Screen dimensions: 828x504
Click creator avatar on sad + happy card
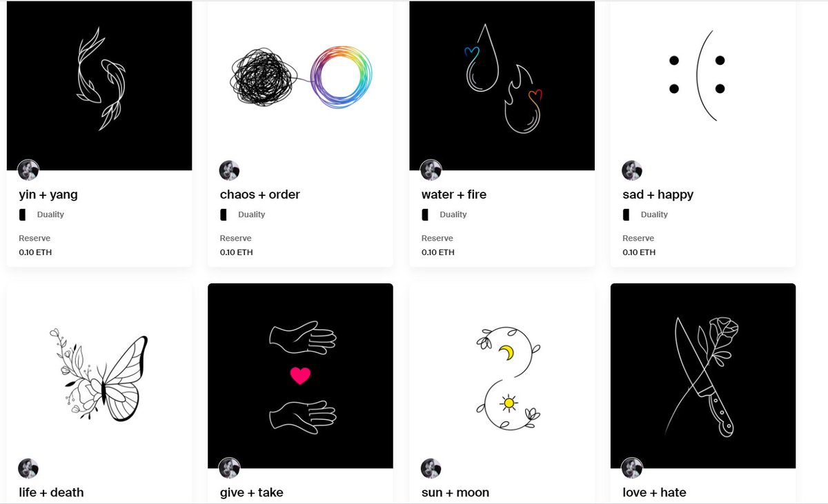coord(632,170)
